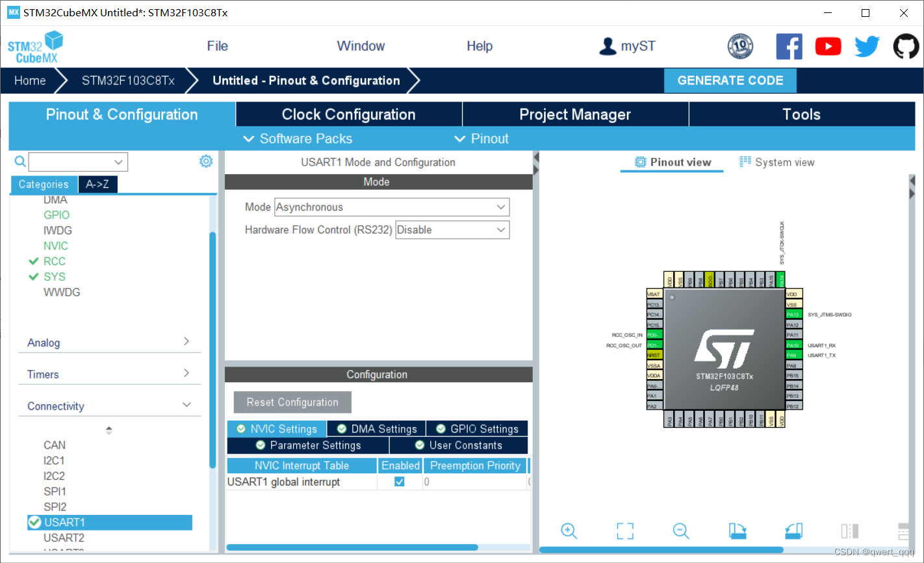
Task: Expand the Timers category
Action: pyautogui.click(x=109, y=374)
